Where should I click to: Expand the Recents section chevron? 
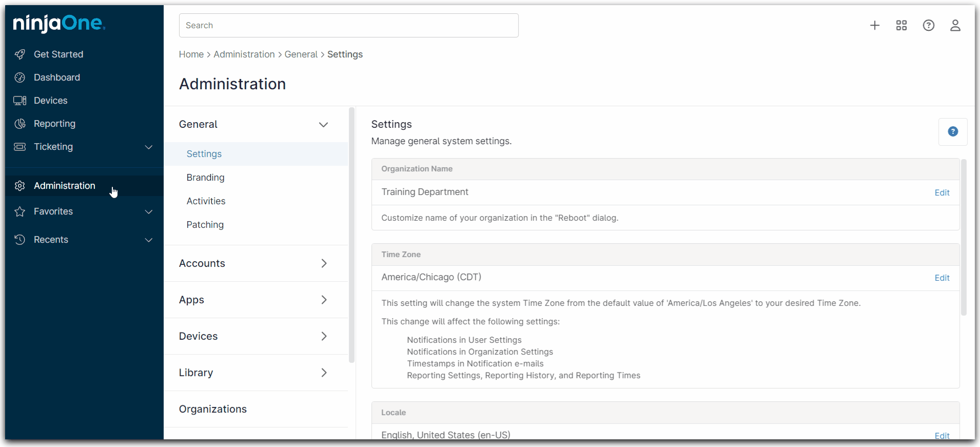tap(149, 240)
